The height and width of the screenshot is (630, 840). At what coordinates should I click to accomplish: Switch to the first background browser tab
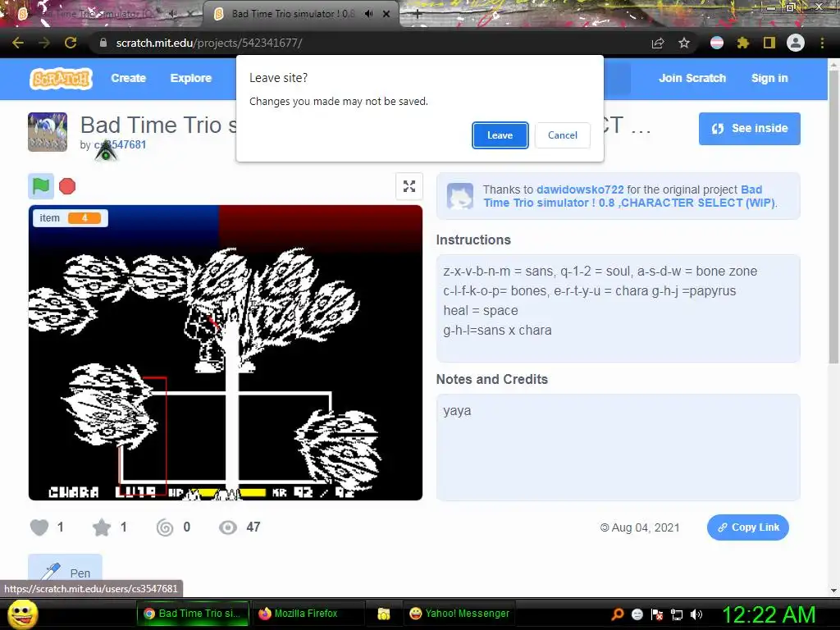click(102, 15)
